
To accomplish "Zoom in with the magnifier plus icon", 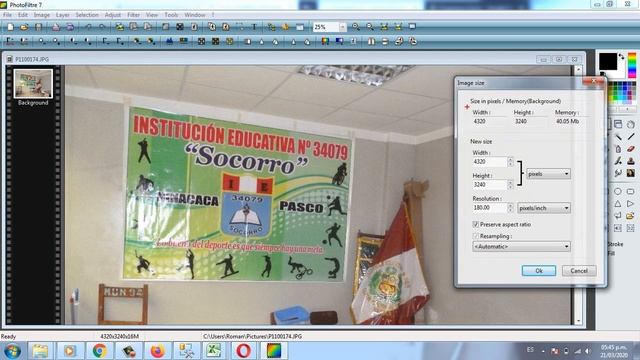I will tap(356, 27).
